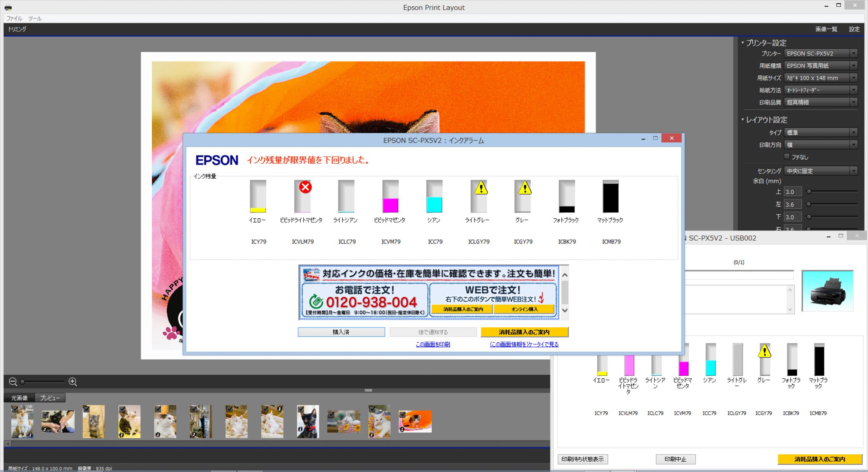Switch to the 元画像 tab

pos(19,398)
